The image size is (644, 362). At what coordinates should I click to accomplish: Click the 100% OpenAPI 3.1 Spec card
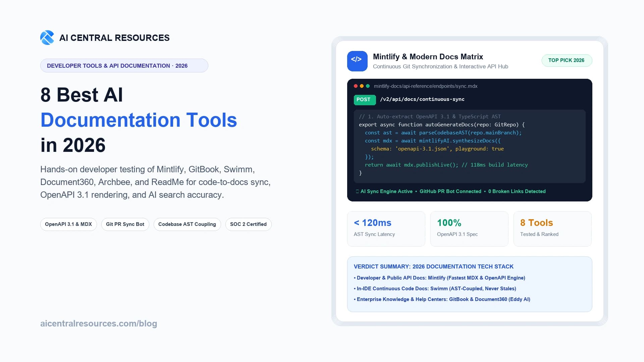[469, 229]
